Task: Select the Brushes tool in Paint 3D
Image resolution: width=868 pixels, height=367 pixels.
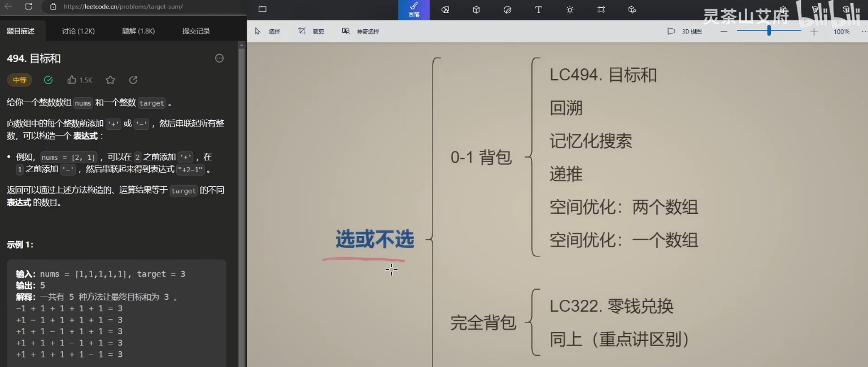Action: (414, 10)
